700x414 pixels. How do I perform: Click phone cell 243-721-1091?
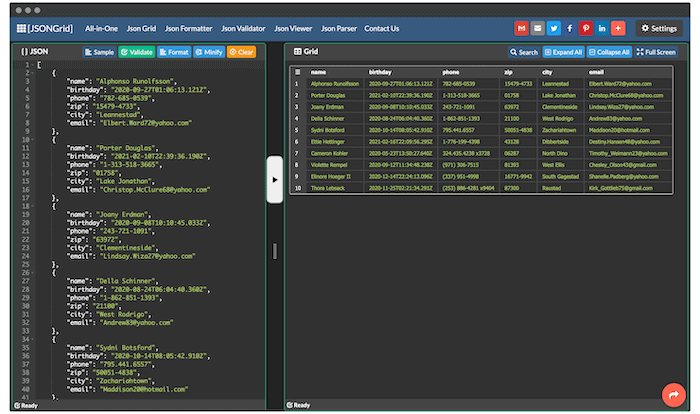tap(469, 107)
